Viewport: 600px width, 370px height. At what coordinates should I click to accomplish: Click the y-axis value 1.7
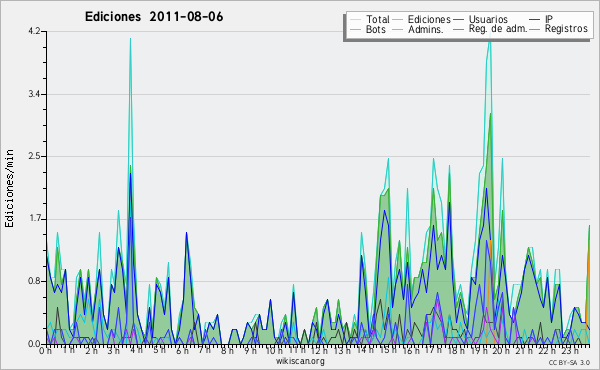34,219
